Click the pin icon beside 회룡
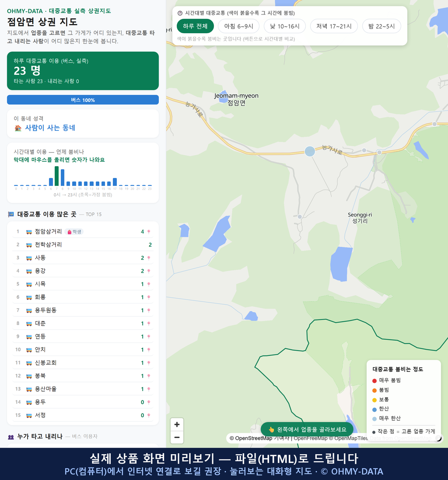Image resolution: width=448 pixels, height=480 pixels. point(149,297)
